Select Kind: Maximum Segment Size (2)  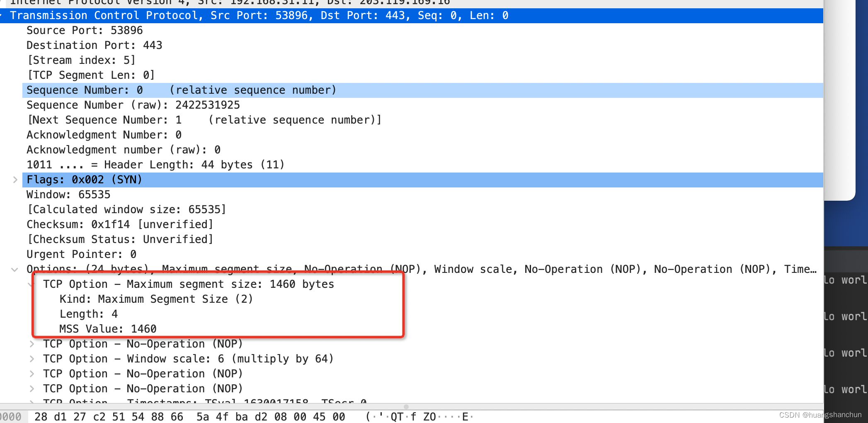tap(156, 299)
